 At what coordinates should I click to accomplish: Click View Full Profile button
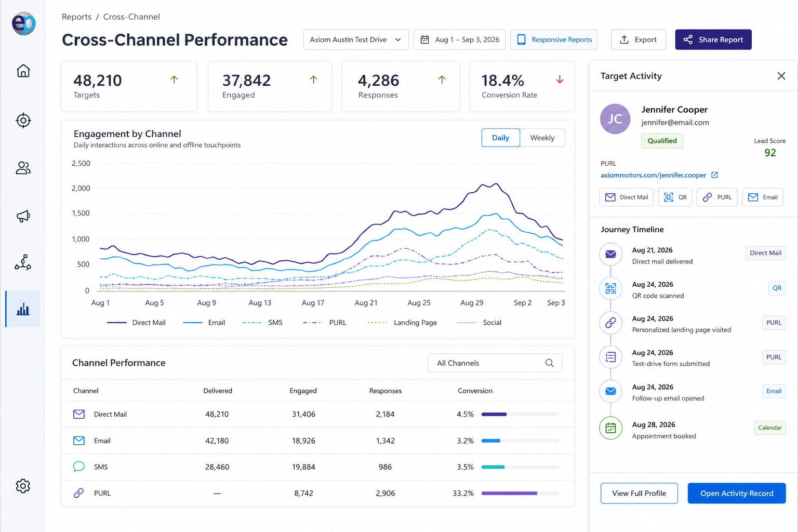tap(639, 494)
